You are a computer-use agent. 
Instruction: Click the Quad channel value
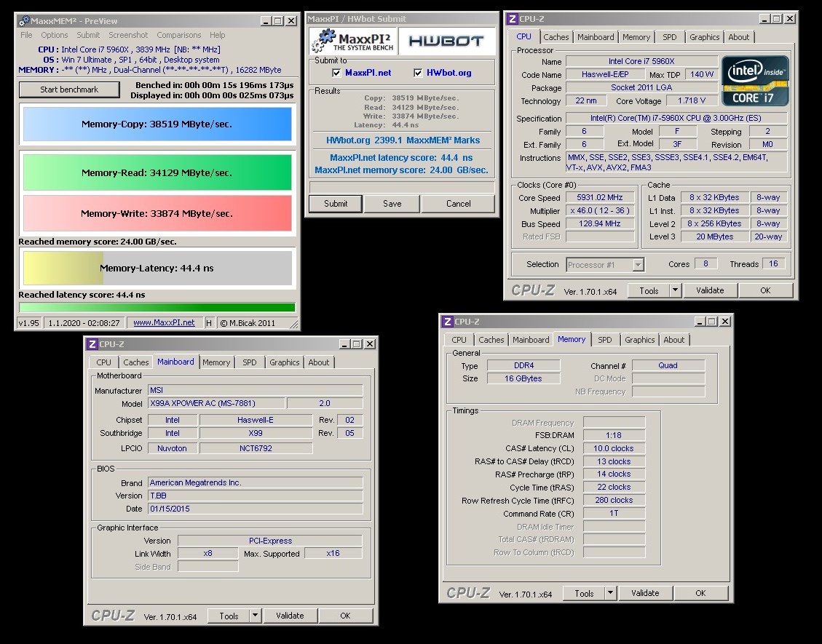[668, 366]
